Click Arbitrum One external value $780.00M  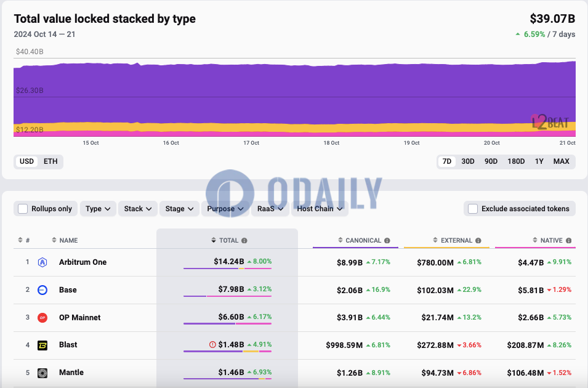(435, 262)
